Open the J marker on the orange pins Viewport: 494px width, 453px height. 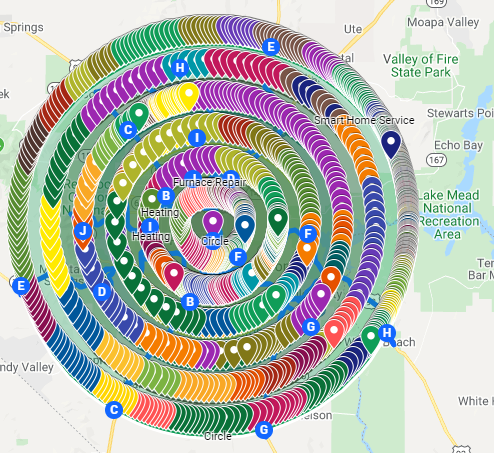click(83, 231)
